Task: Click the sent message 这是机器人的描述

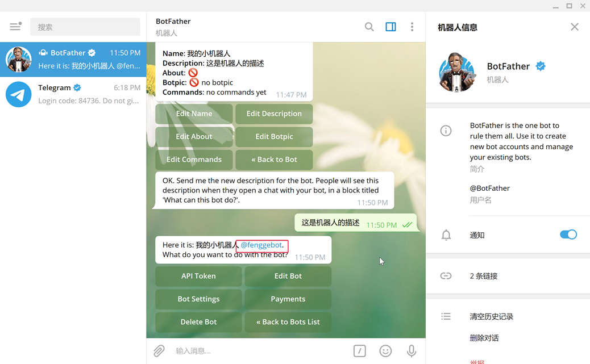Action: coord(356,223)
